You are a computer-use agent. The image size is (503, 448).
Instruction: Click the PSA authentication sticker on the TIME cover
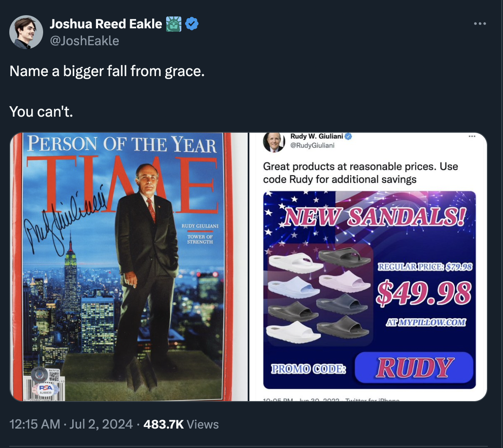tap(46, 388)
